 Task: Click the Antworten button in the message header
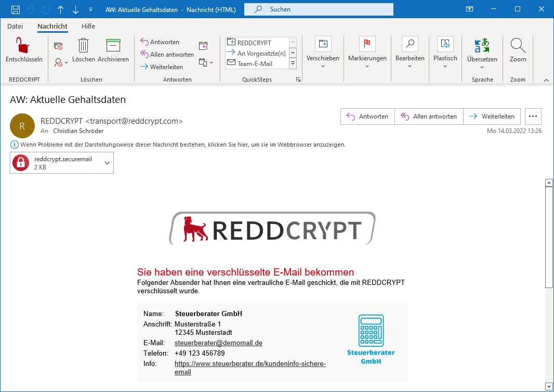367,116
